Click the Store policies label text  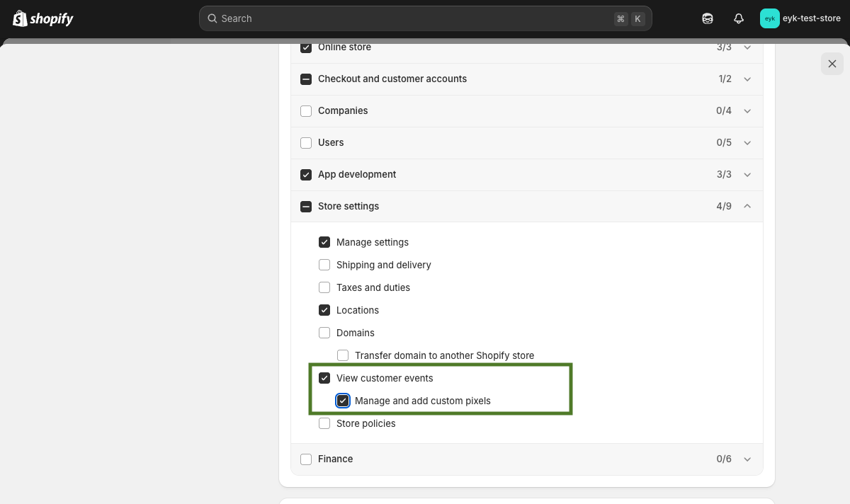[x=366, y=423]
